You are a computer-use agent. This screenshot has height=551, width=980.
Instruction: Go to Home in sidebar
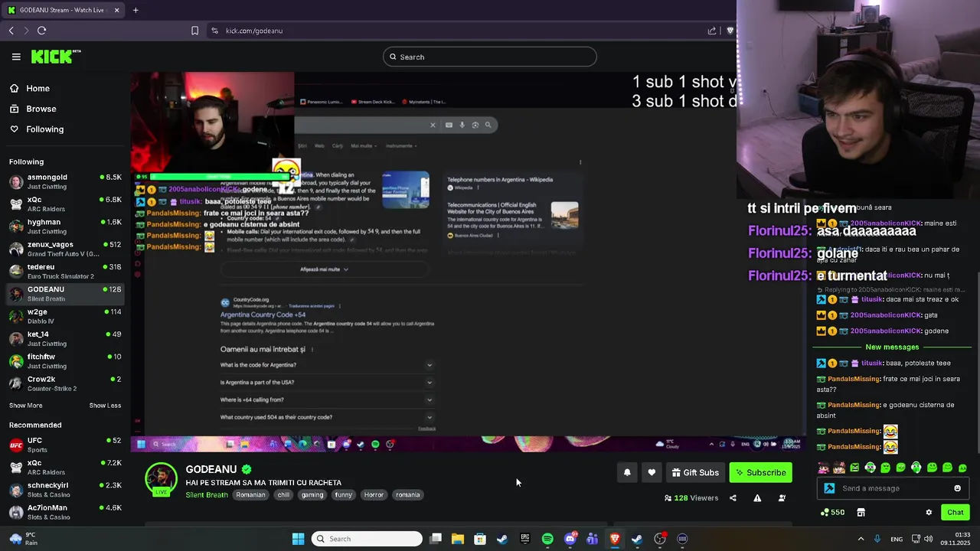38,88
